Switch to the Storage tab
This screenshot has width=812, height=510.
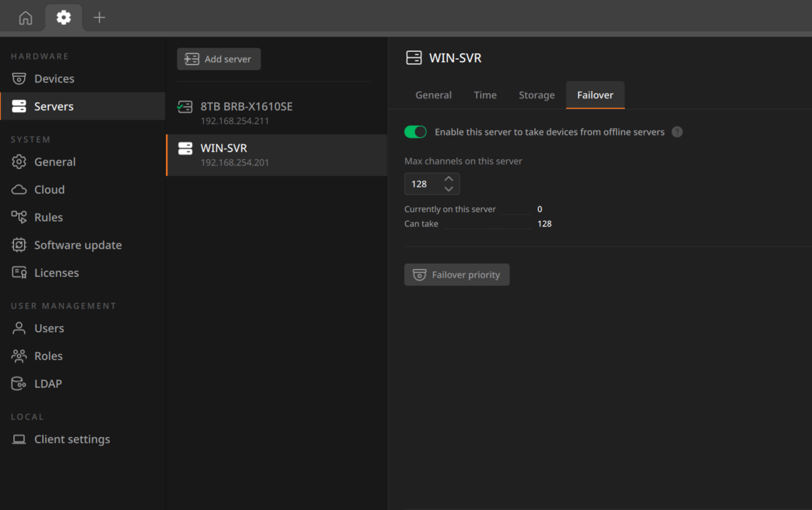coord(537,95)
